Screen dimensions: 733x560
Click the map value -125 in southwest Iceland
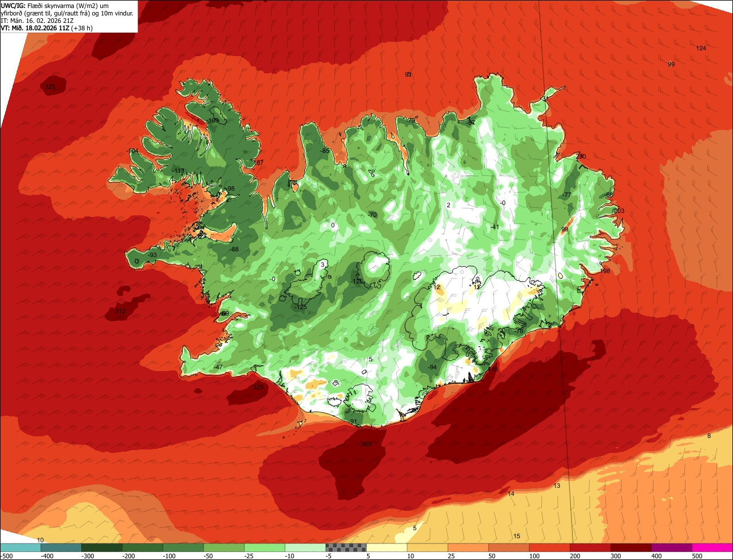pos(301,307)
